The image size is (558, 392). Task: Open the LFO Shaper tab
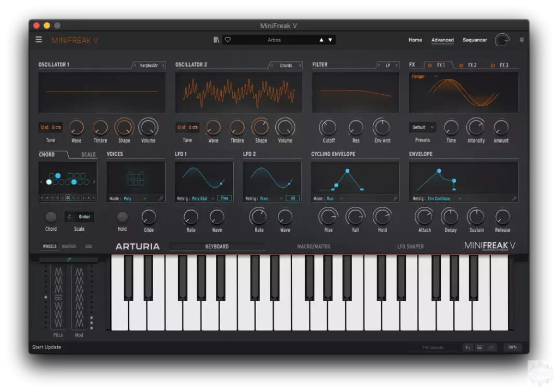[x=410, y=247]
